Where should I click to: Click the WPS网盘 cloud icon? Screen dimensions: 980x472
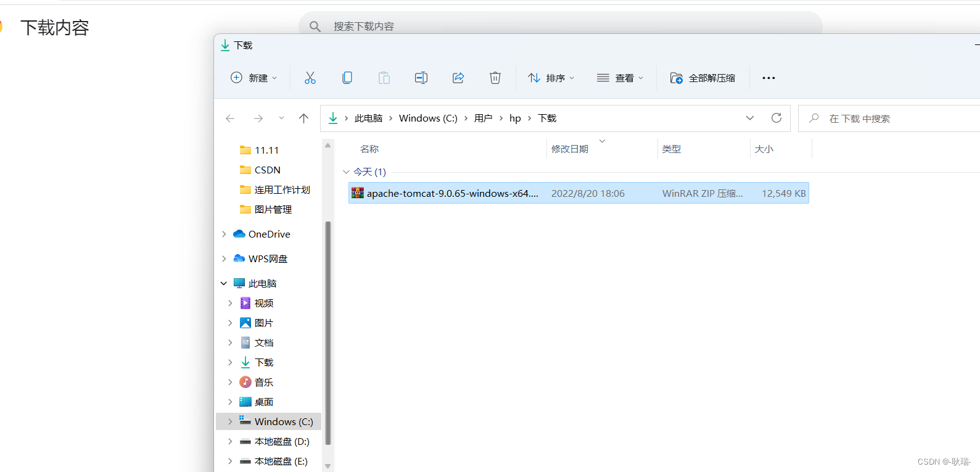(x=239, y=259)
